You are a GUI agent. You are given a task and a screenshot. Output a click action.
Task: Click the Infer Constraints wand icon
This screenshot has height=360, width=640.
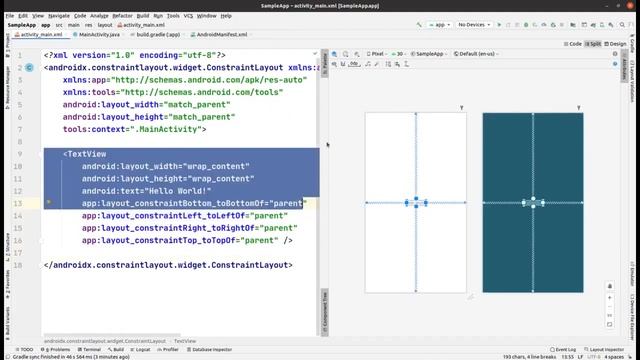point(377,64)
